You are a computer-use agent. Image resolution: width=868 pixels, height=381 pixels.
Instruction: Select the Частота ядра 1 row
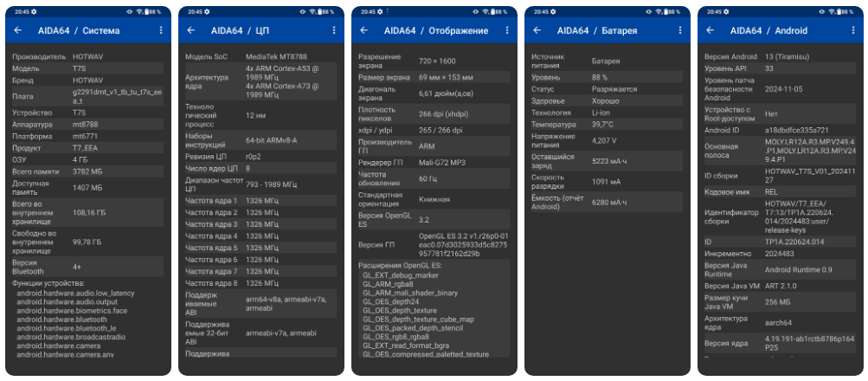260,201
